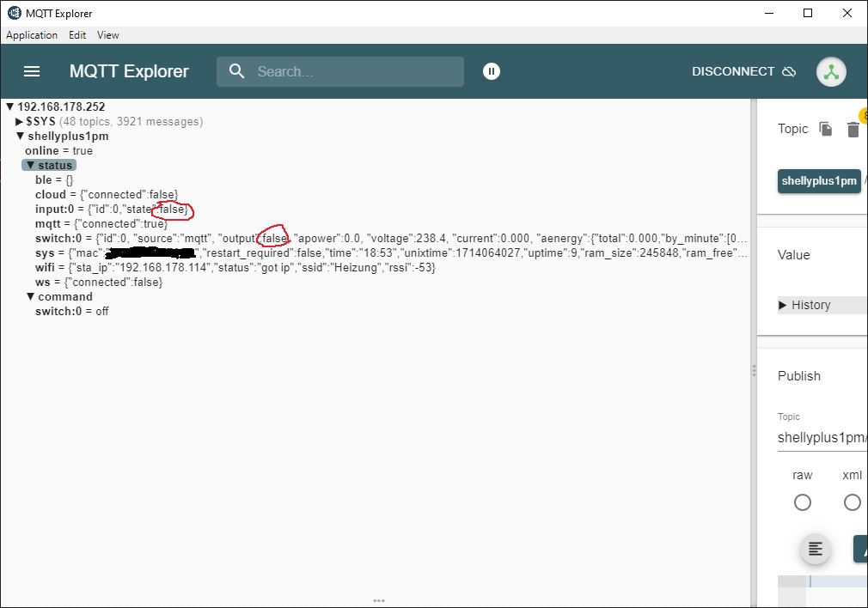
Task: Open the View menu
Action: coord(107,35)
